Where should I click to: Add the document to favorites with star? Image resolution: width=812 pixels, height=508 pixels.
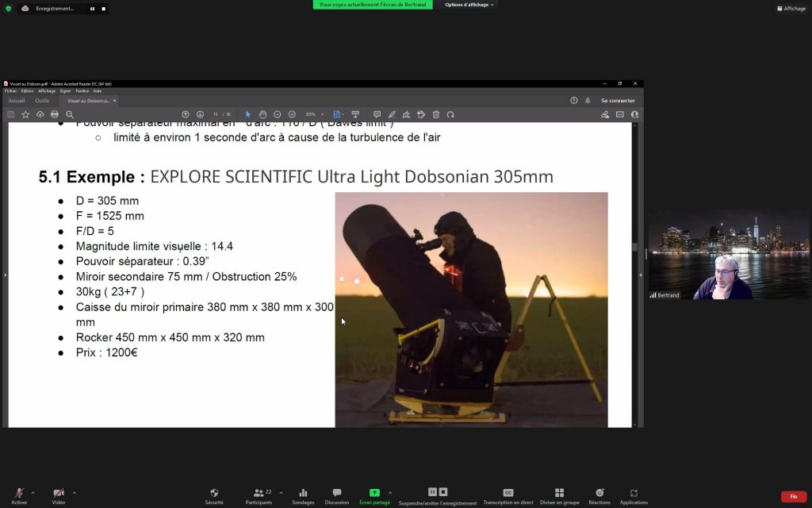point(25,114)
